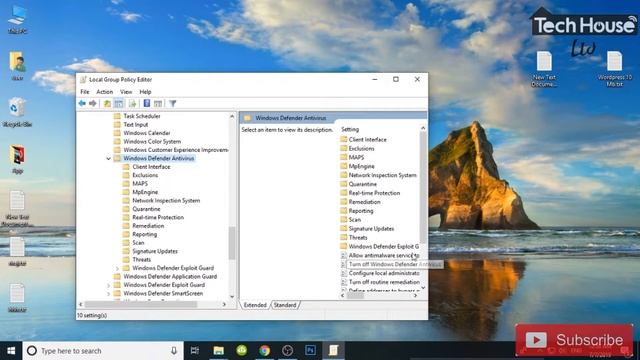Expand the Windows Defender SmartScreen tree node
Viewport: 640px width, 360px height.
point(109,294)
